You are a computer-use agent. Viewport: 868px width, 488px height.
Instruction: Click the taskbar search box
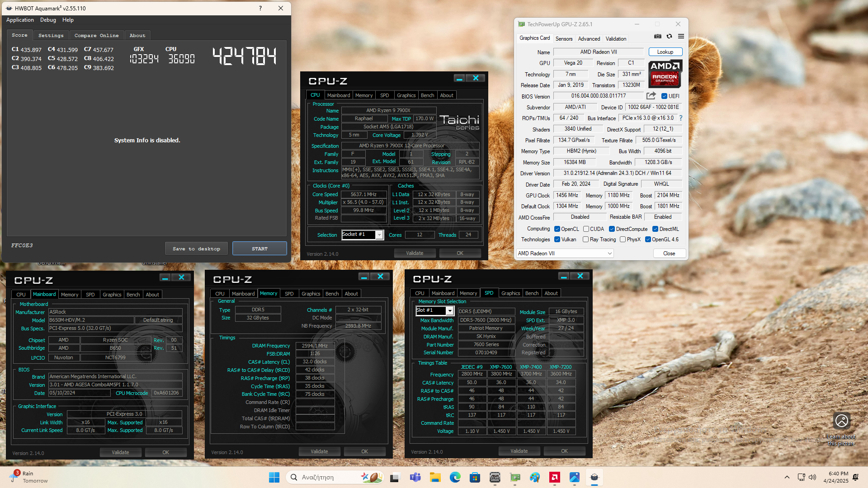(335, 477)
